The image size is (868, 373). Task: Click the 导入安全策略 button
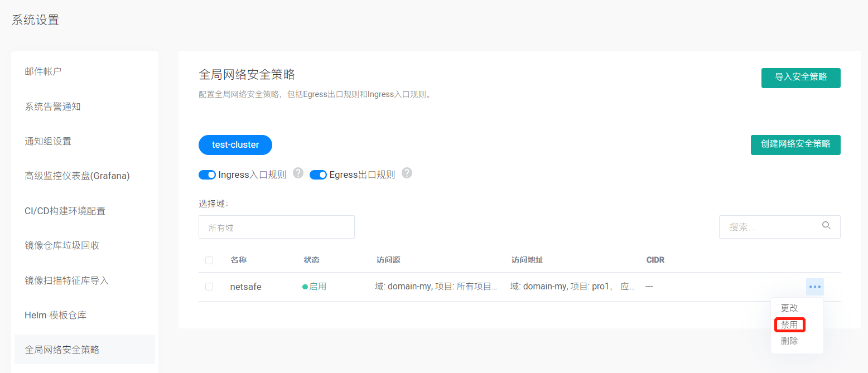pos(801,77)
